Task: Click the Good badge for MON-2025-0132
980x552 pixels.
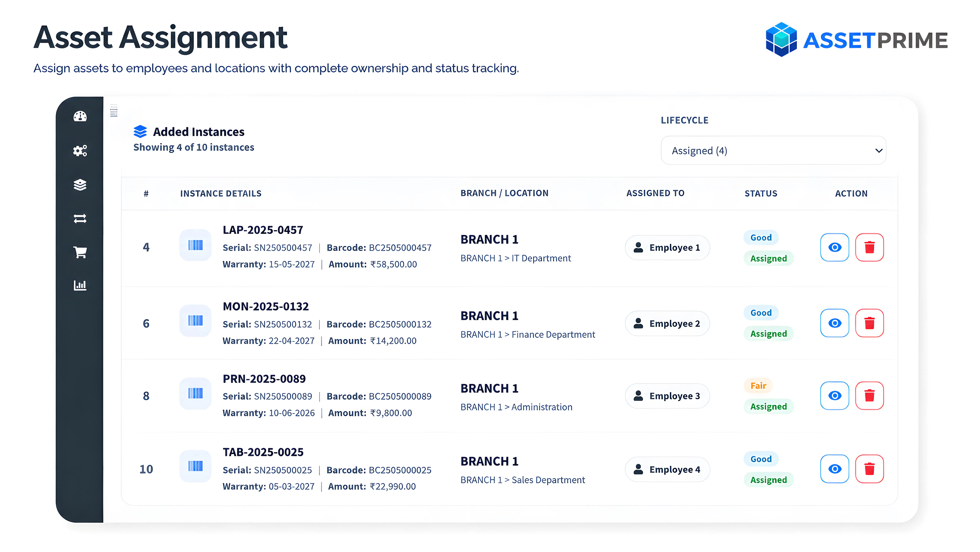Action: [x=761, y=313]
